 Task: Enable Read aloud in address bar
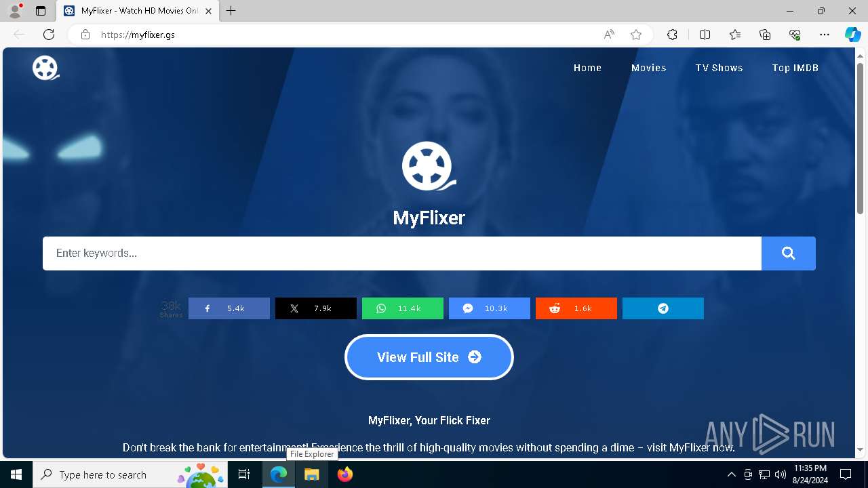609,35
